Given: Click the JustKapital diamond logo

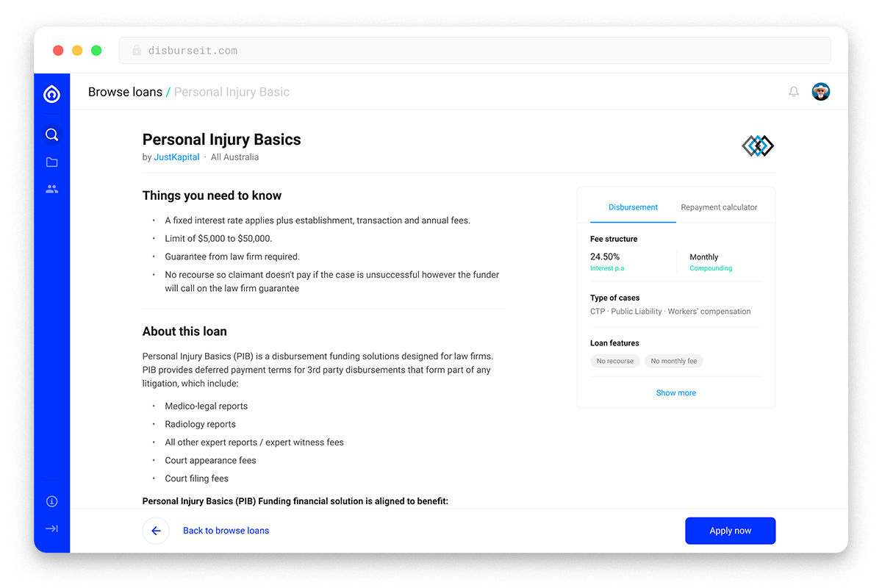Looking at the screenshot, I should [x=758, y=146].
